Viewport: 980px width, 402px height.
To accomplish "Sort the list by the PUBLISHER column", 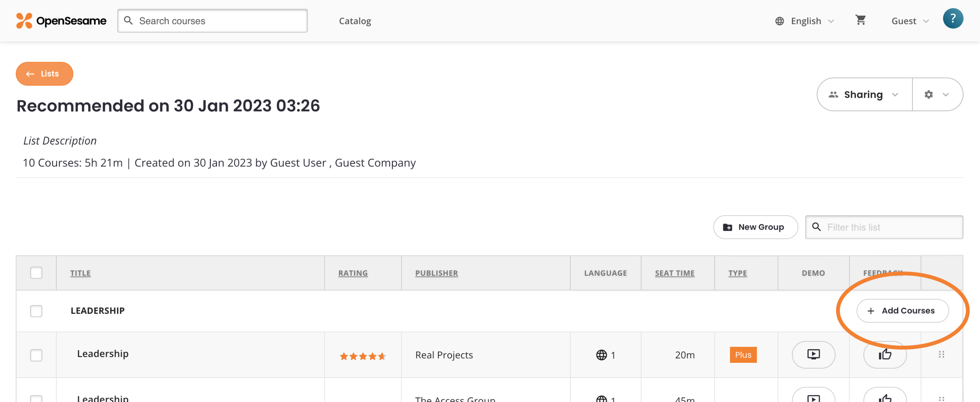I will pos(436,273).
